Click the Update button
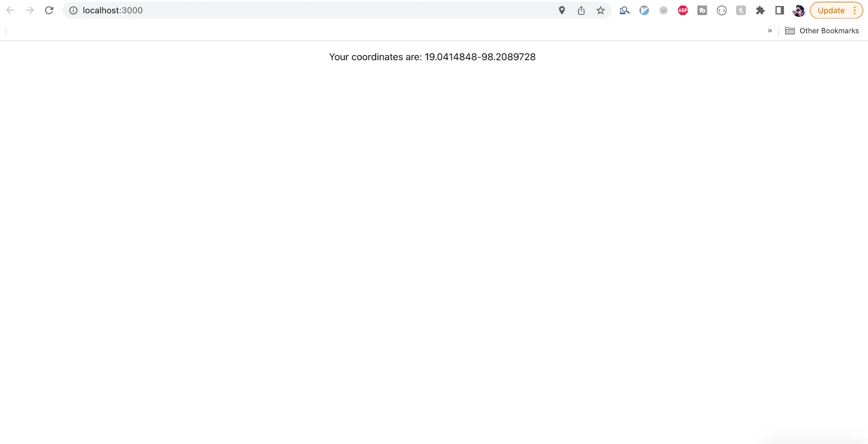Viewport: 868px width, 444px height. [x=831, y=10]
